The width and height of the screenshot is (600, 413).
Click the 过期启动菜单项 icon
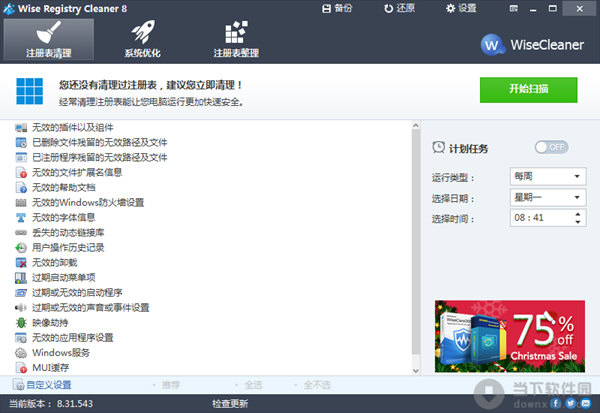point(21,278)
